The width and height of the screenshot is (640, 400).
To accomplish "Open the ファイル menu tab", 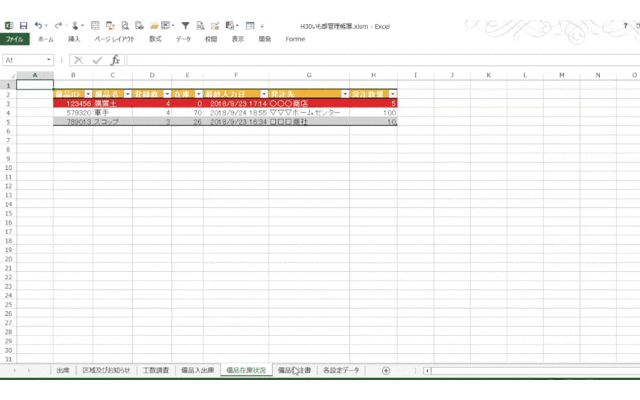I will click(15, 39).
